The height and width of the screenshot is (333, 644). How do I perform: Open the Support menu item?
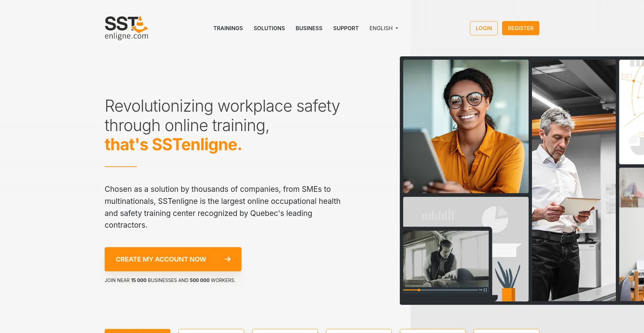tap(346, 28)
